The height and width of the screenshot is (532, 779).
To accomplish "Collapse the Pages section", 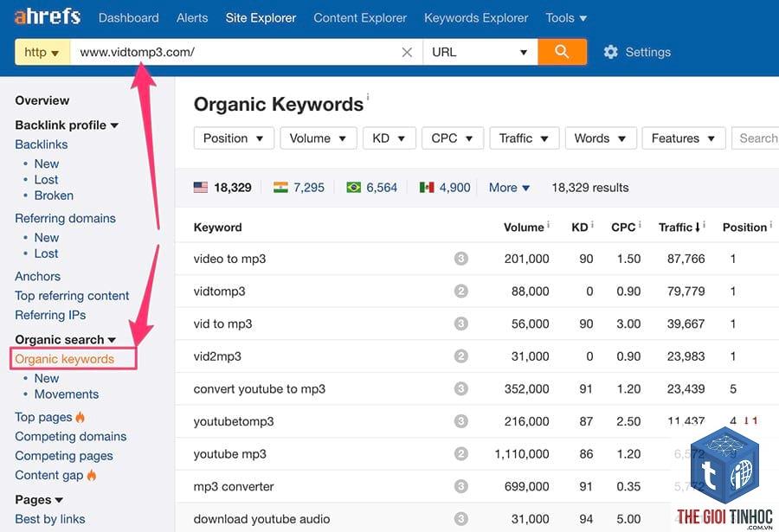I will 39,499.
